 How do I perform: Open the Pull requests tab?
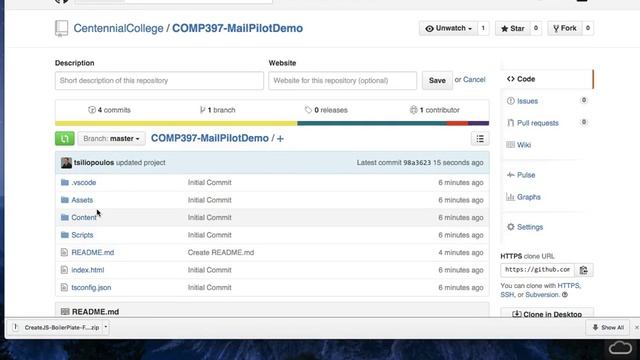pyautogui.click(x=538, y=123)
